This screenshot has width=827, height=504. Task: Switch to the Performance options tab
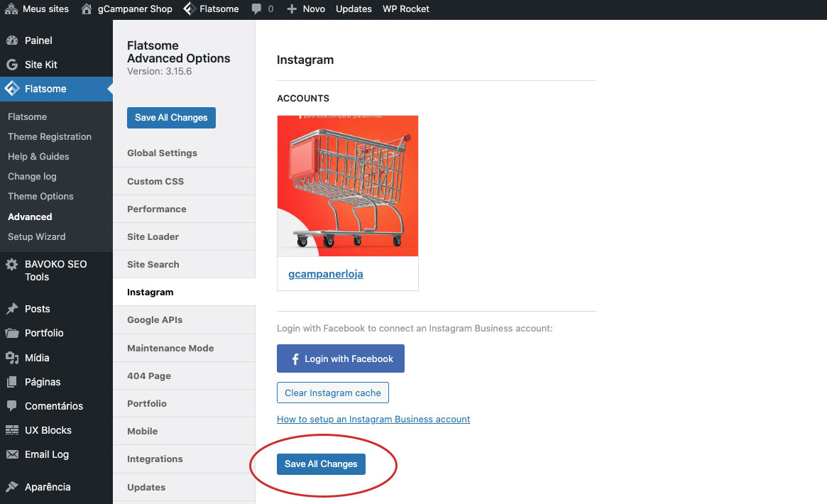(157, 209)
